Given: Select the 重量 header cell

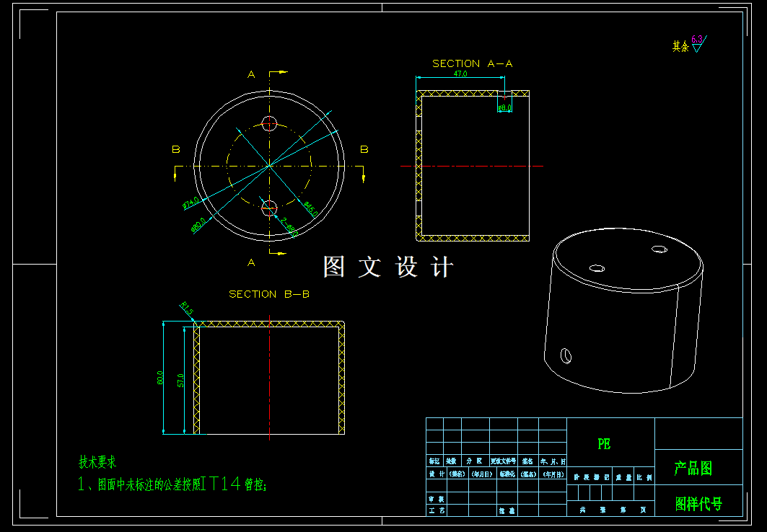Looking at the screenshot, I should [x=623, y=477].
